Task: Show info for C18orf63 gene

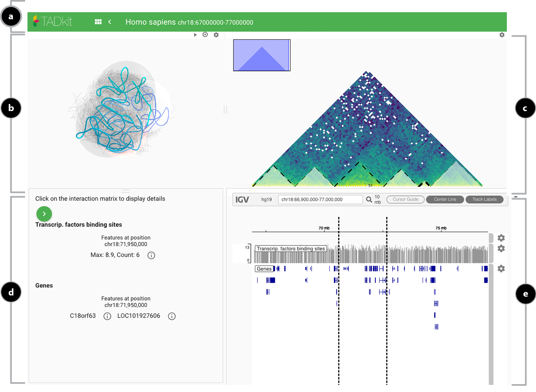Action: click(107, 316)
